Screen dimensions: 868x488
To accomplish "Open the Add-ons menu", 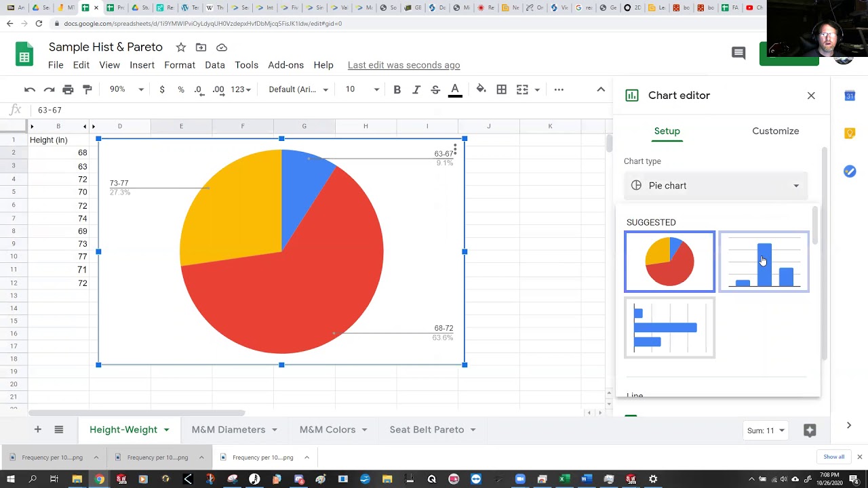I will pos(285,65).
